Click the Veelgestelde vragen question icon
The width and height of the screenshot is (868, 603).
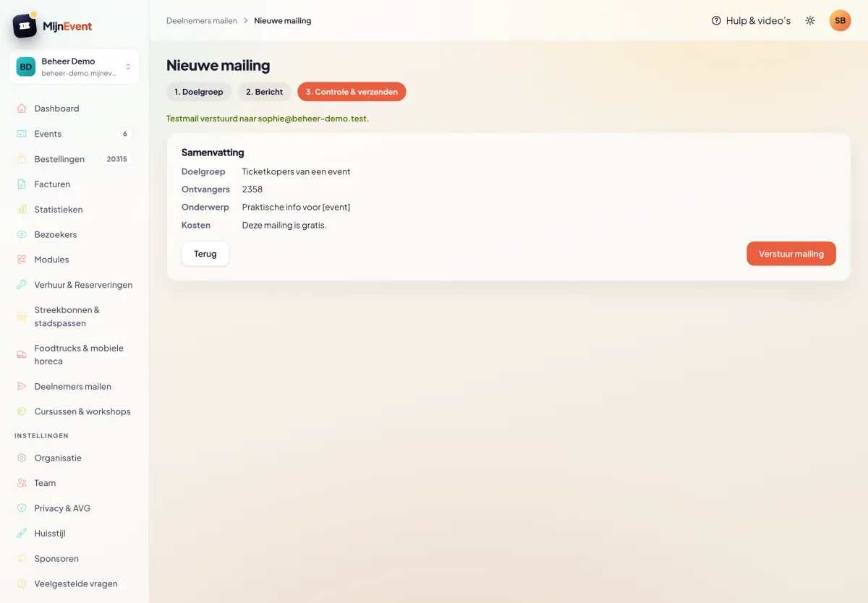pos(22,583)
